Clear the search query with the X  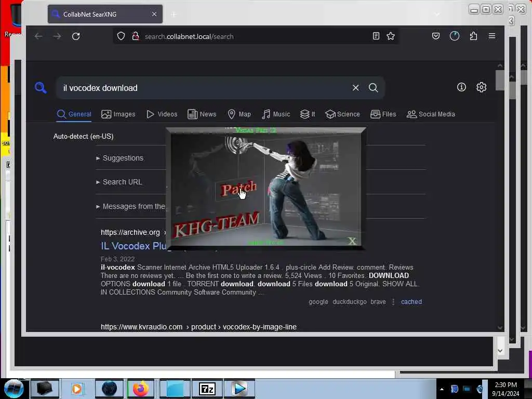tap(355, 88)
